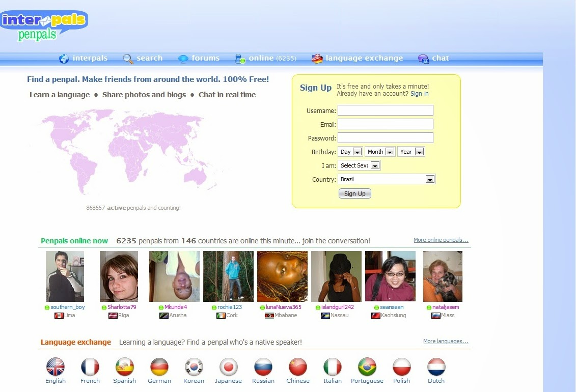
Task: Select the French flag in language exchange
Action: [x=90, y=366]
